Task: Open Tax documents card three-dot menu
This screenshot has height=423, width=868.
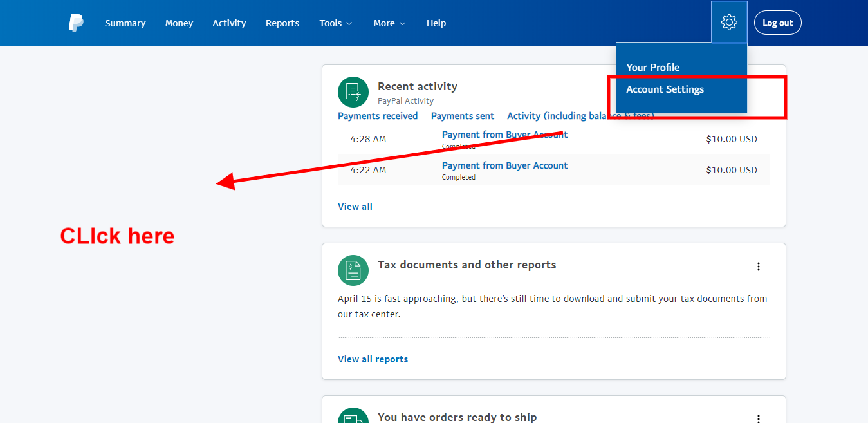Action: coord(759,267)
